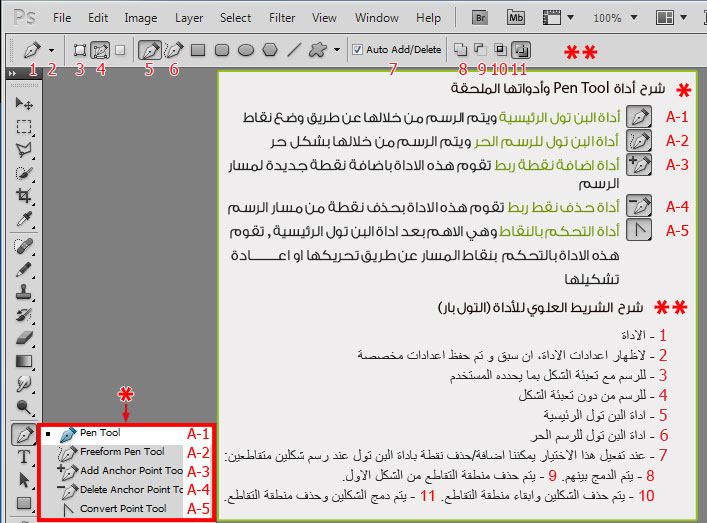Select the Brush tool
Image resolution: width=707 pixels, height=523 pixels.
[24, 270]
